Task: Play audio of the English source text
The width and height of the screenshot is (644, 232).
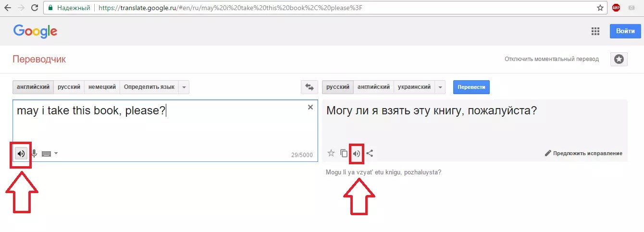Action: coord(21,154)
